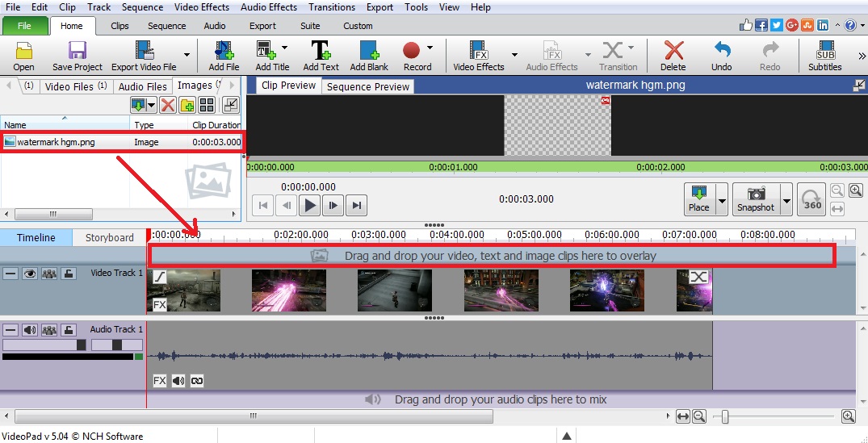
Task: Create new folder in the clip bin
Action: (x=187, y=105)
